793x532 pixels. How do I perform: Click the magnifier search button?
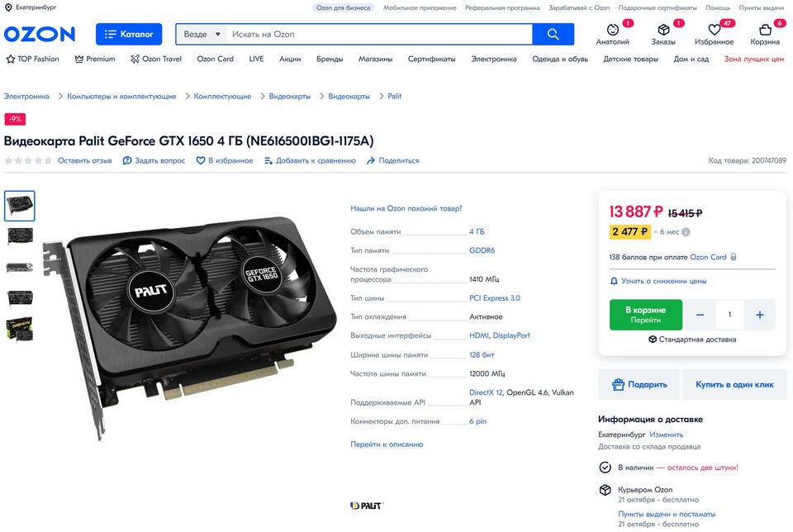coord(553,35)
